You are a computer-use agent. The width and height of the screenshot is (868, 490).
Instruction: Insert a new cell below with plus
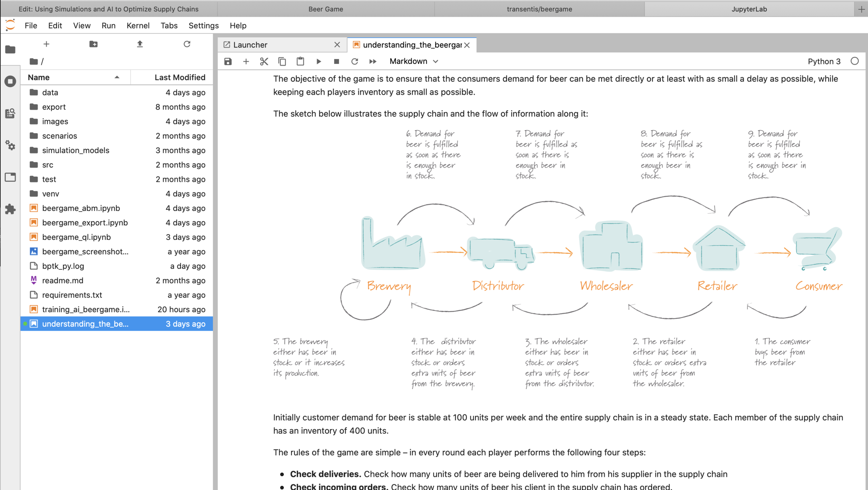(246, 61)
